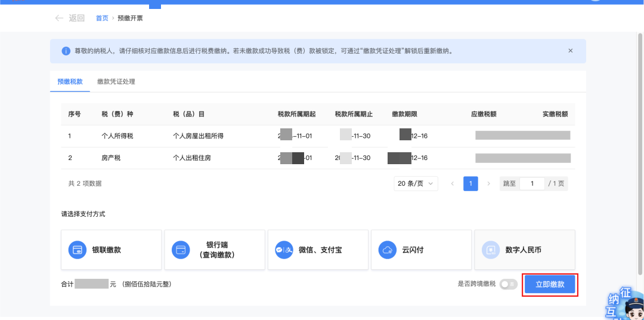The height and width of the screenshot is (320, 644).
Task: Select the 个人所得税 row cell
Action: 117,136
